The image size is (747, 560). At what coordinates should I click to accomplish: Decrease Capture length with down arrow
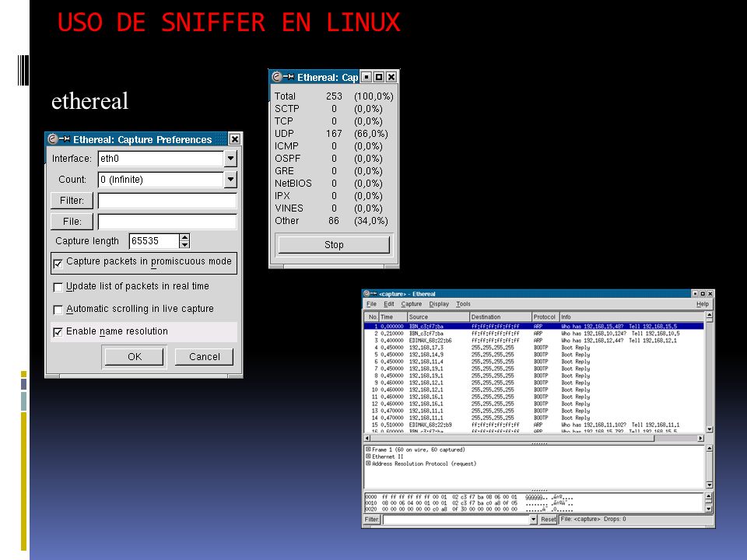[184, 245]
